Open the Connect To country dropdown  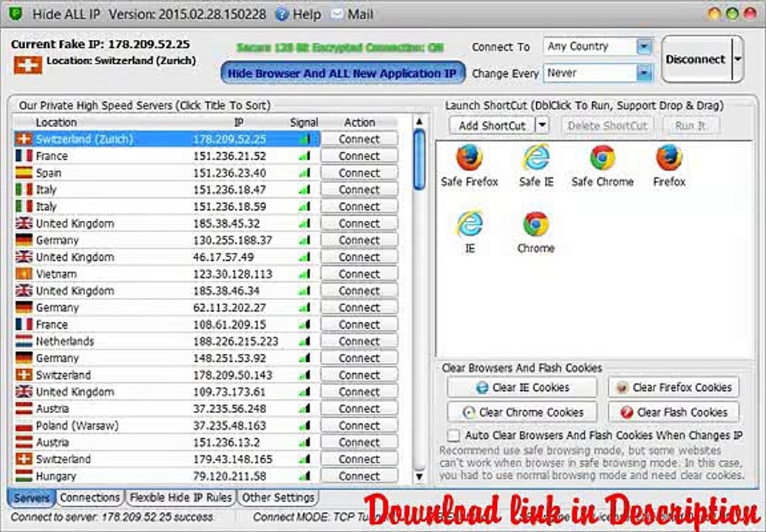point(644,47)
